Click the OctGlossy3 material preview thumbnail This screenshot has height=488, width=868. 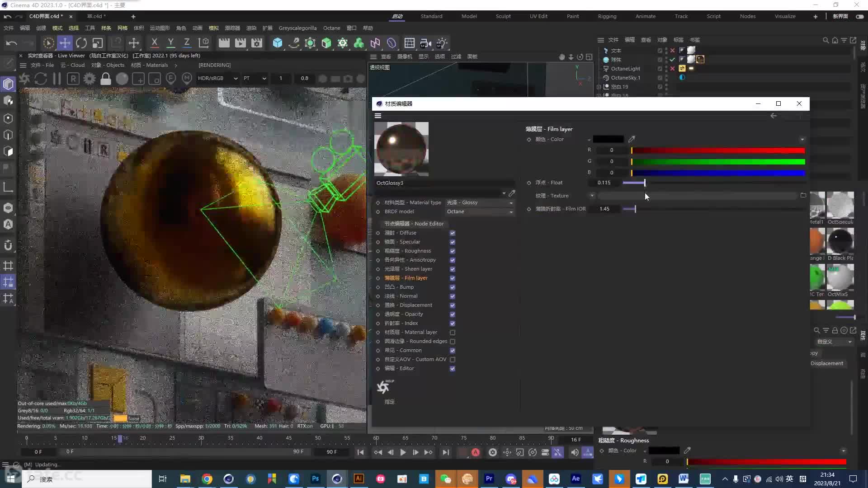pyautogui.click(x=401, y=149)
